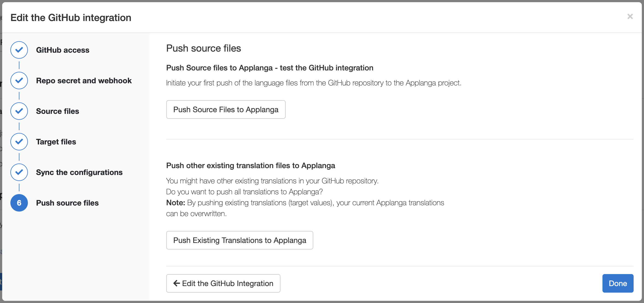Click the back arrow icon beside Edit the GitHub Integration
Screen dimensions: 644x303
pyautogui.click(x=177, y=283)
